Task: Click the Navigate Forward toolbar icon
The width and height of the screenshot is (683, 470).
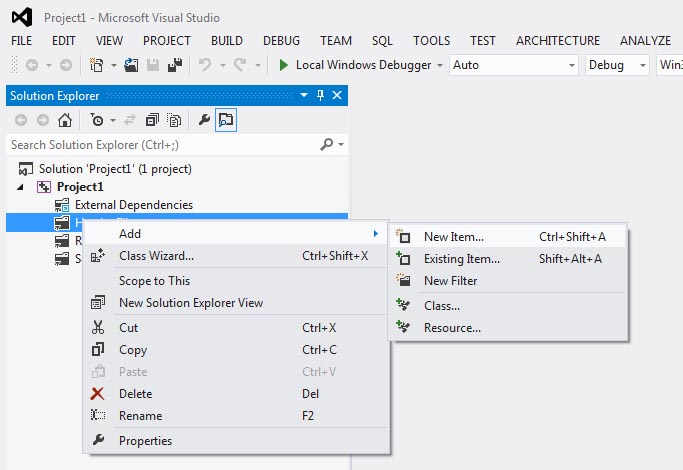Action: pyautogui.click(x=66, y=65)
